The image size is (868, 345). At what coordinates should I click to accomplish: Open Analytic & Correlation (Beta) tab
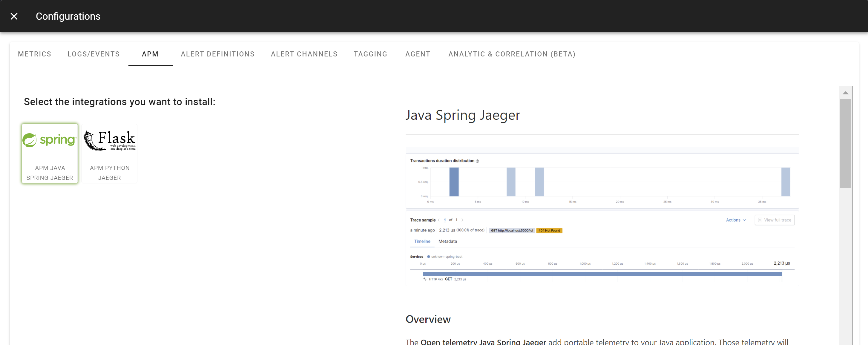coord(512,54)
